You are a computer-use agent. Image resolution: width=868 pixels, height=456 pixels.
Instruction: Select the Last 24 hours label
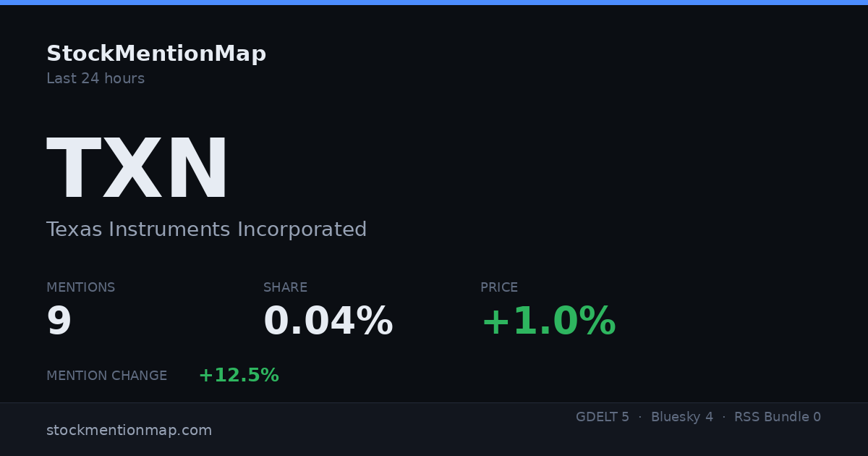pyautogui.click(x=95, y=79)
